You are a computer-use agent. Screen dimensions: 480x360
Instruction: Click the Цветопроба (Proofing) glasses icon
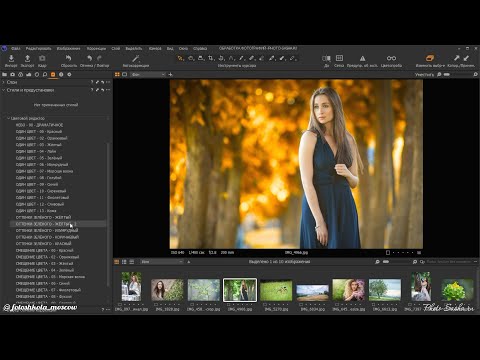[x=391, y=58]
